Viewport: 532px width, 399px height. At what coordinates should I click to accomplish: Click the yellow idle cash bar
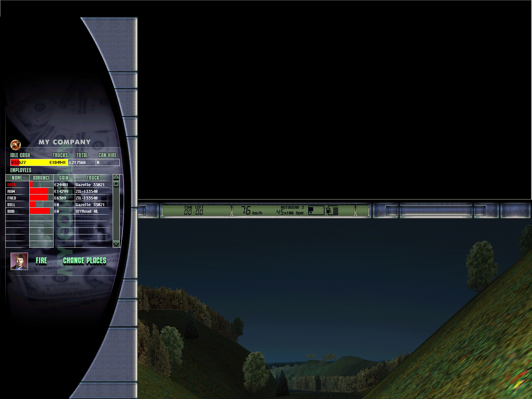[x=39, y=163]
